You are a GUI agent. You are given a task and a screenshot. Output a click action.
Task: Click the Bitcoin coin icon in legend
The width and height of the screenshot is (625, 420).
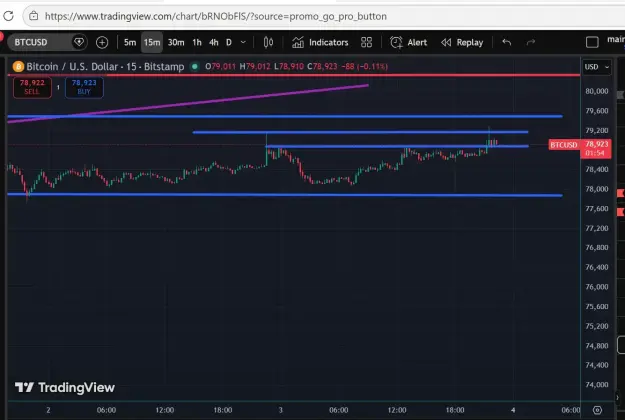[x=18, y=66]
